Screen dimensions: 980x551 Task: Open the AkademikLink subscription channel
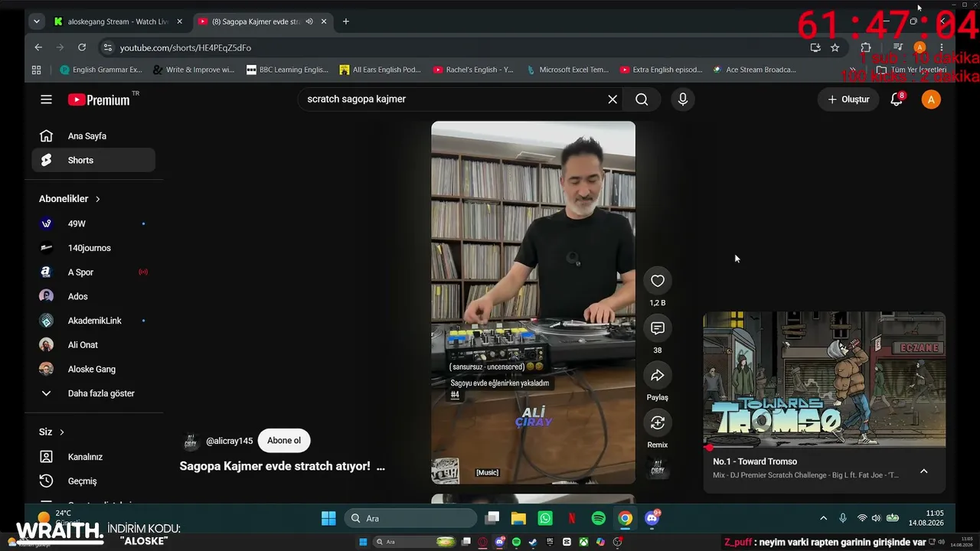(93, 321)
